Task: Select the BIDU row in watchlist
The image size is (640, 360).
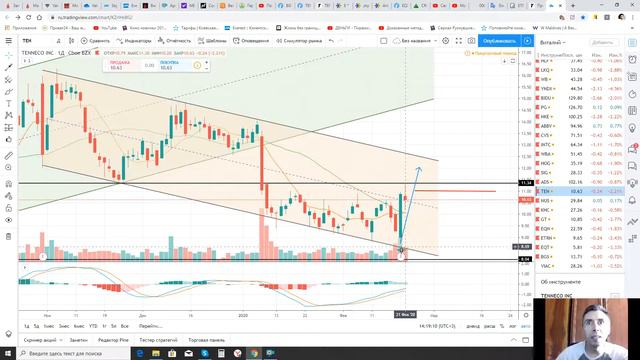Action: pyautogui.click(x=580, y=98)
